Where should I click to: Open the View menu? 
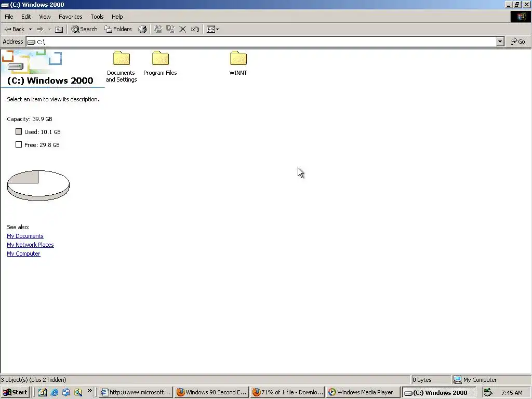coord(45,17)
